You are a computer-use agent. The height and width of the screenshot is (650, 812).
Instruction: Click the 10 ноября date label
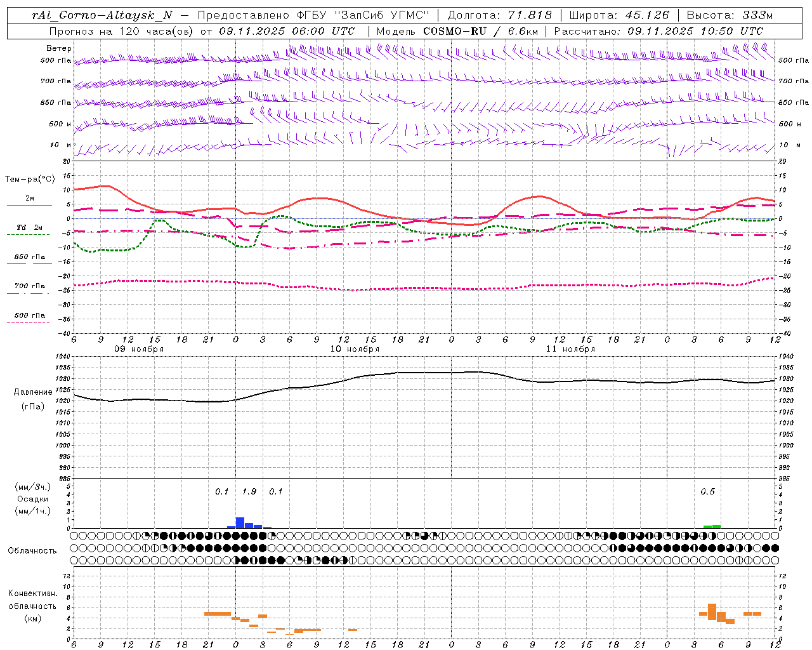[355, 349]
